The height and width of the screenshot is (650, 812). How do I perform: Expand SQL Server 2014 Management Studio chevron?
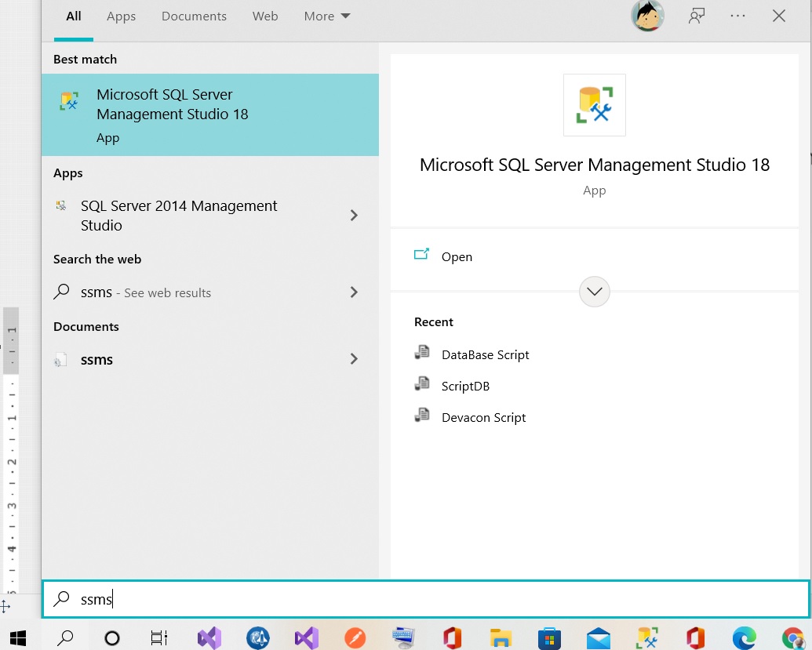[x=354, y=216]
